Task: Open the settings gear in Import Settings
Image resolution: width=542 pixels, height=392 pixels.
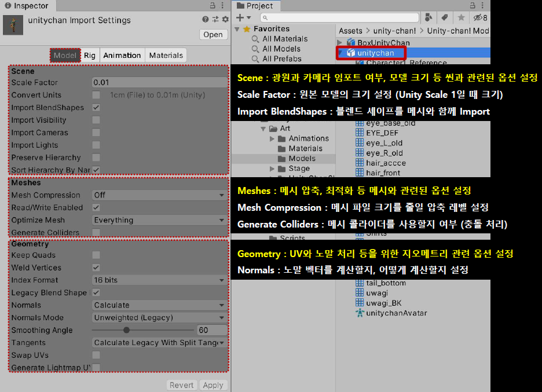Action: tap(225, 19)
